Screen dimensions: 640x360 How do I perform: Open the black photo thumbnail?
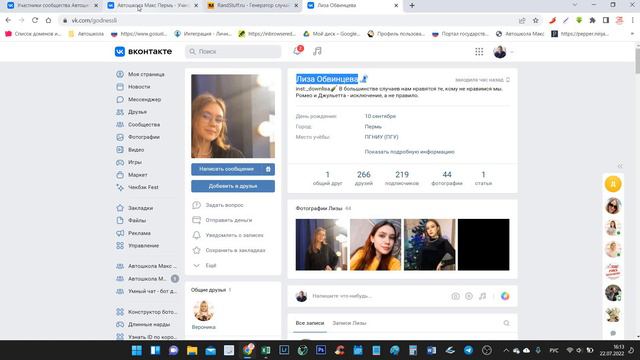click(484, 244)
